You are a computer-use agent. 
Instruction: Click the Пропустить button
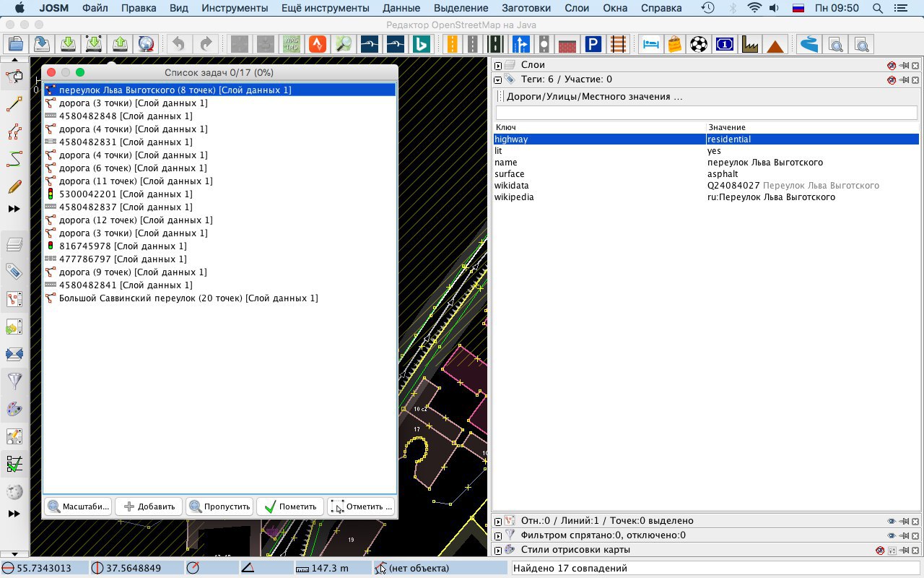click(x=219, y=506)
